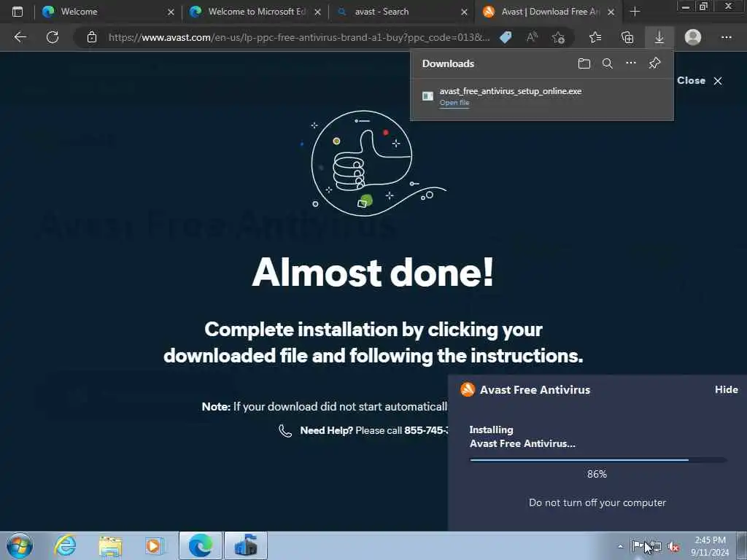
Task: Pin the Downloads panel
Action: [x=654, y=63]
